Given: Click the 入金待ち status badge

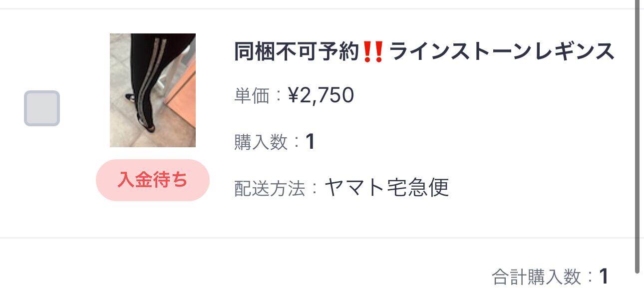Looking at the screenshot, I should pos(153,180).
